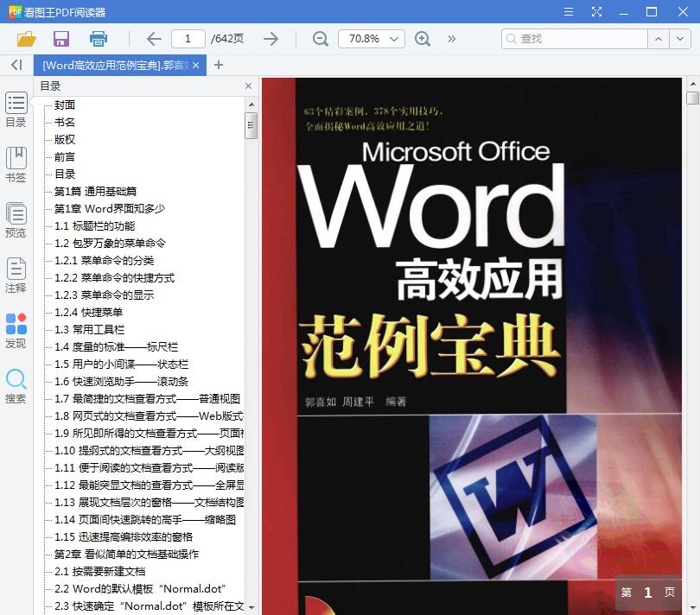Viewport: 700px width, 615px height.
Task: Jump to 版权 in outline
Action: [x=65, y=140]
